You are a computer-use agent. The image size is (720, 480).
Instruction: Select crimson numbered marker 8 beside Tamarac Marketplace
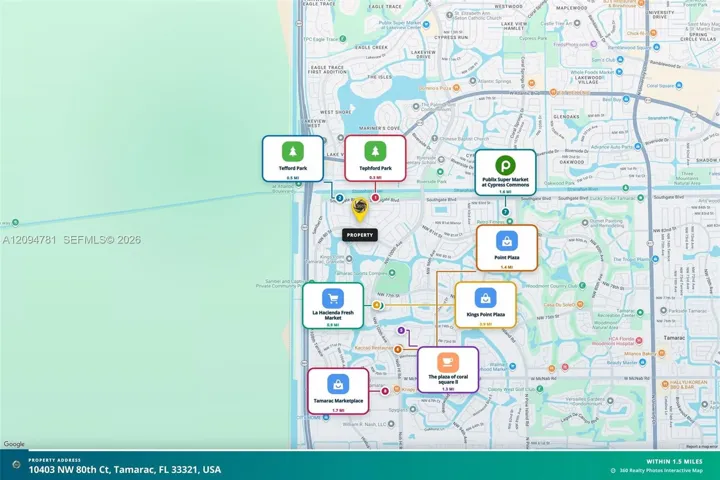coord(385,391)
